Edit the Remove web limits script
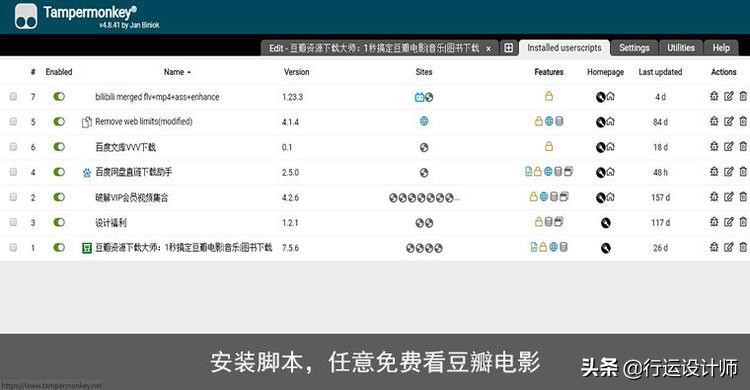750x390 pixels. [728, 121]
